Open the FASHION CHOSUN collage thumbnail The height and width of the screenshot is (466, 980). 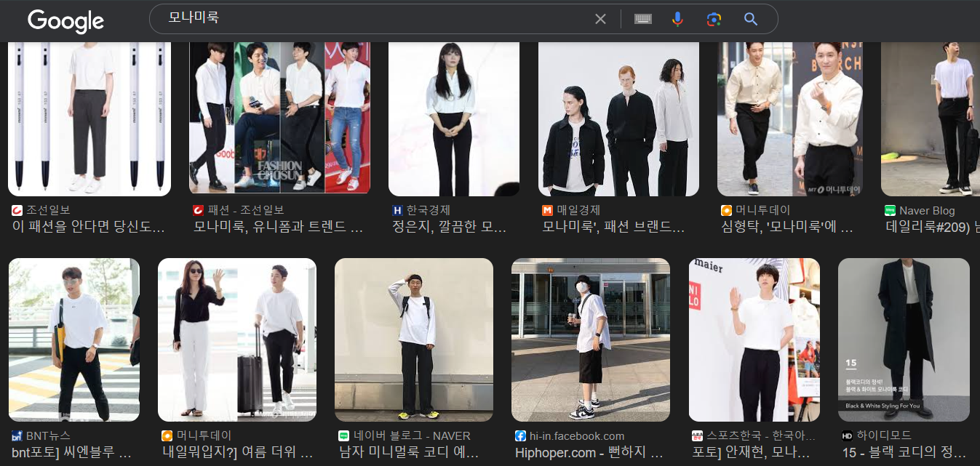(x=279, y=118)
